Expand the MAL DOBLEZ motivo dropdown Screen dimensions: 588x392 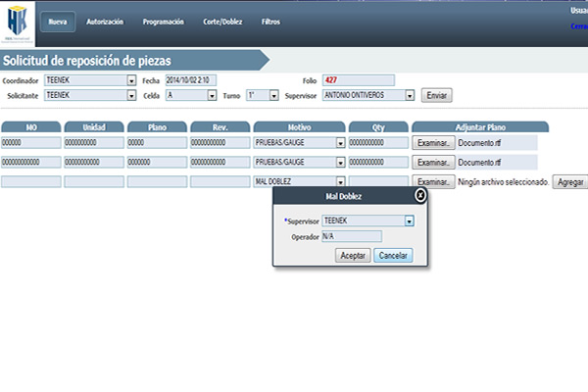point(340,182)
